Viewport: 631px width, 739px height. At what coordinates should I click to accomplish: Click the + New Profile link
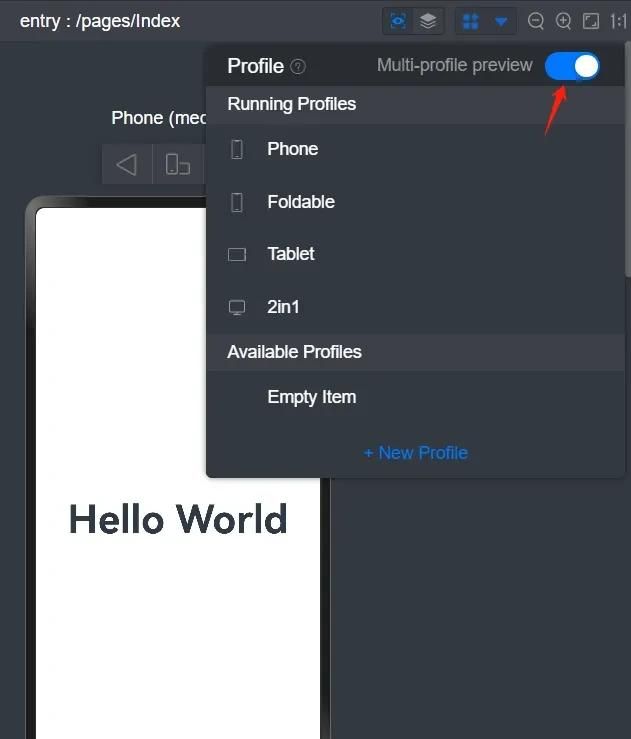pyautogui.click(x=416, y=453)
